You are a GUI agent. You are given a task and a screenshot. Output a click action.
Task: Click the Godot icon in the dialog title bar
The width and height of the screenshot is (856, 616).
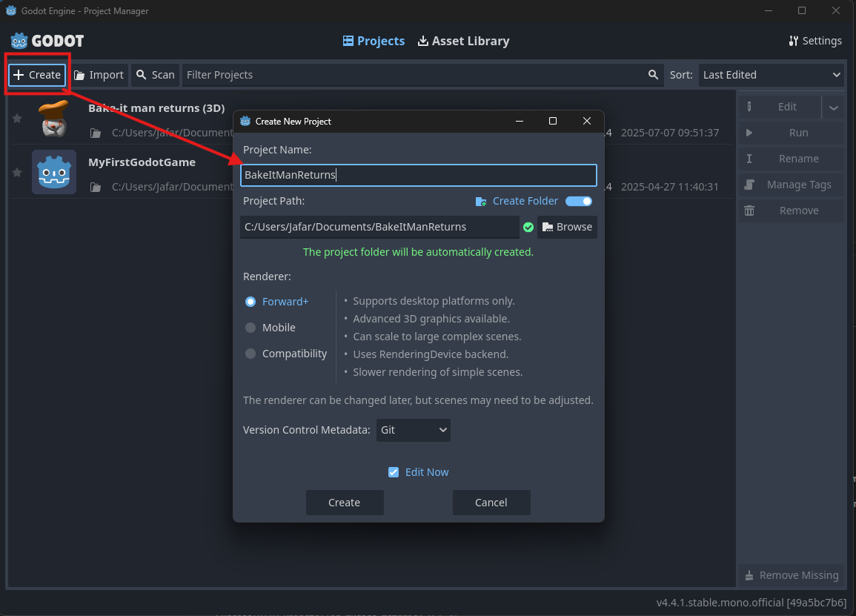pyautogui.click(x=245, y=122)
